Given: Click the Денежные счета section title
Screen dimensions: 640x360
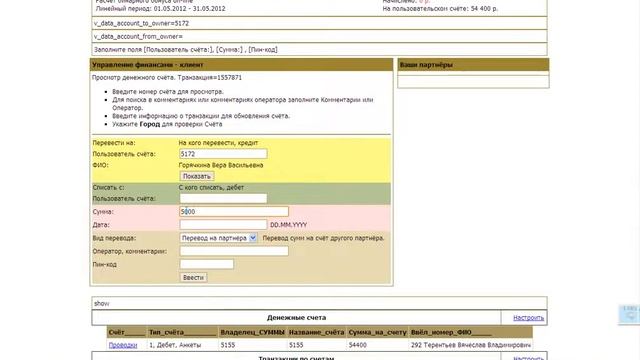Looking at the screenshot, I should (296, 318).
